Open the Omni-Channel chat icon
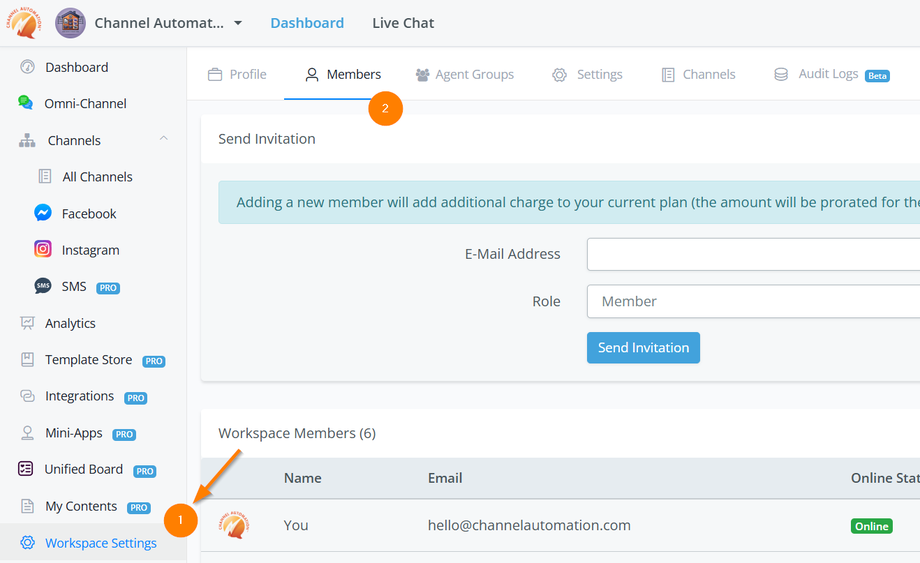The height and width of the screenshot is (563, 920). pos(26,103)
